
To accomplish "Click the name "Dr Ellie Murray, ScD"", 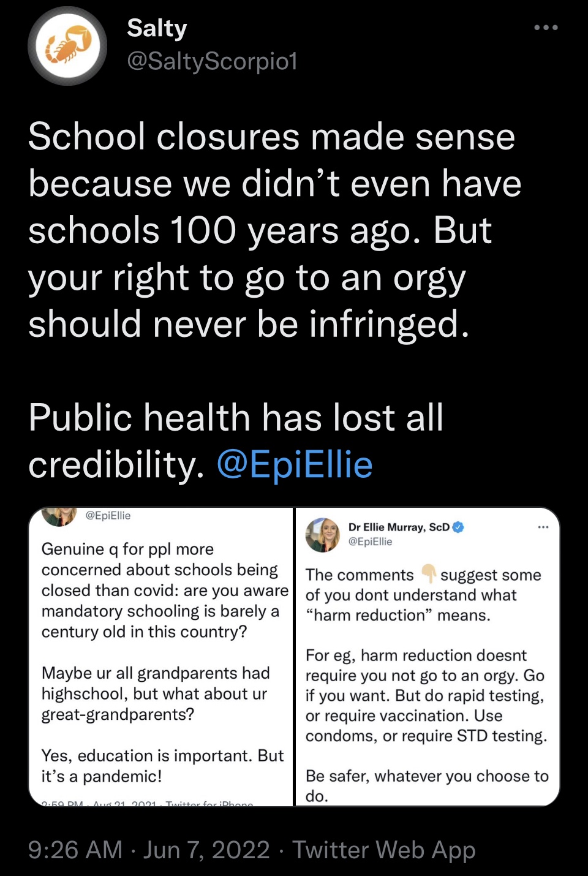I will pos(399,527).
